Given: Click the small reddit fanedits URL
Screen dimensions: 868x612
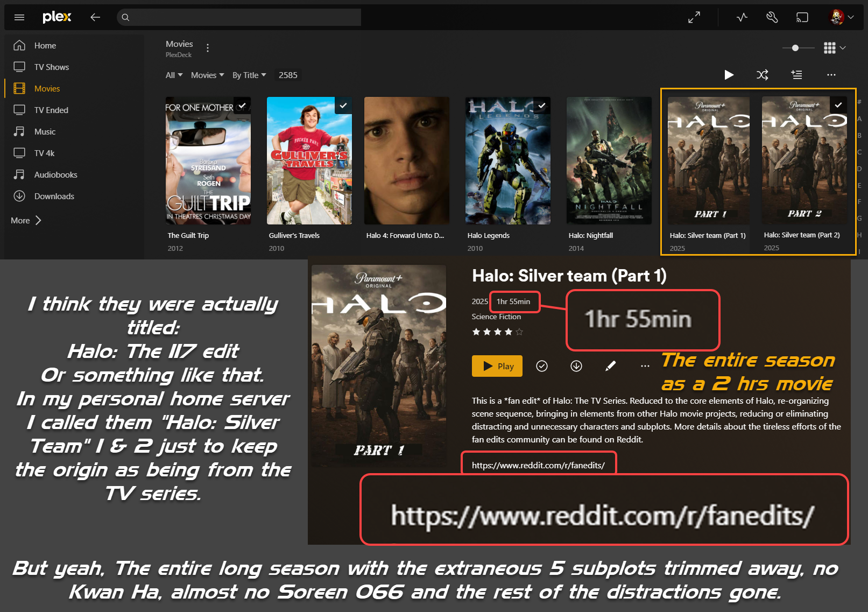Looking at the screenshot, I should coord(538,466).
